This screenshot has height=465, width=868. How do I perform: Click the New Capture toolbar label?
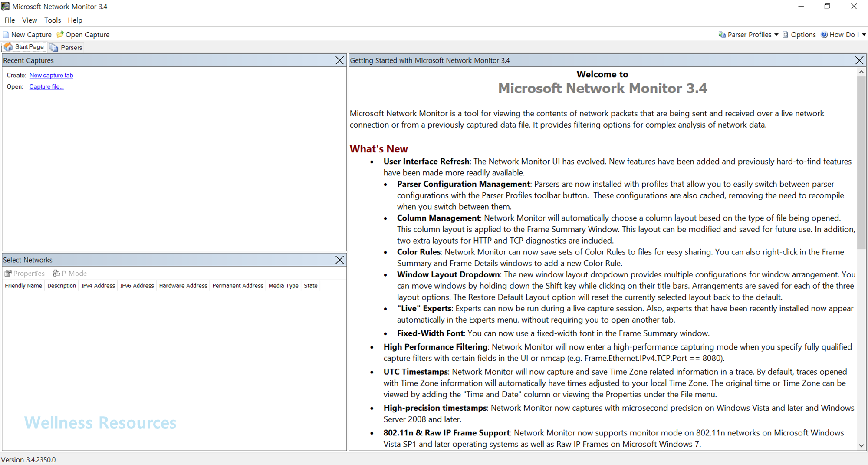31,35
